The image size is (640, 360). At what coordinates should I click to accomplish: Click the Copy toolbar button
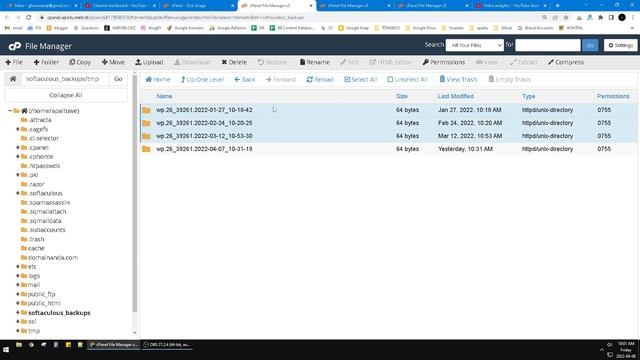coord(80,62)
